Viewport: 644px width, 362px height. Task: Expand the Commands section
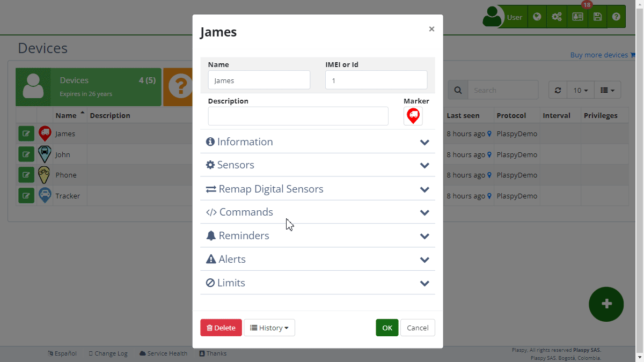317,212
